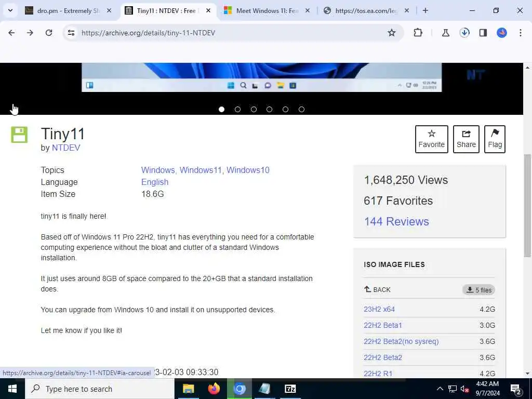Download the 22H2 Beta2 ISO
532x399 pixels.
383,357
